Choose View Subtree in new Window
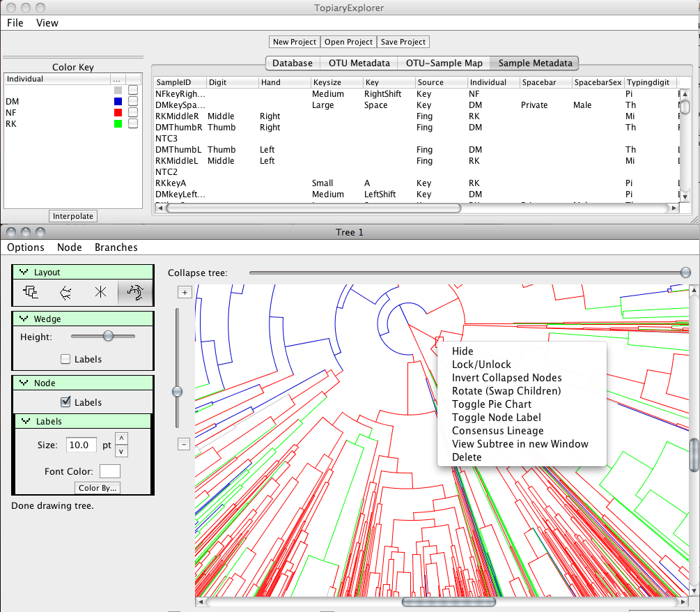The height and width of the screenshot is (612, 700). [x=522, y=443]
